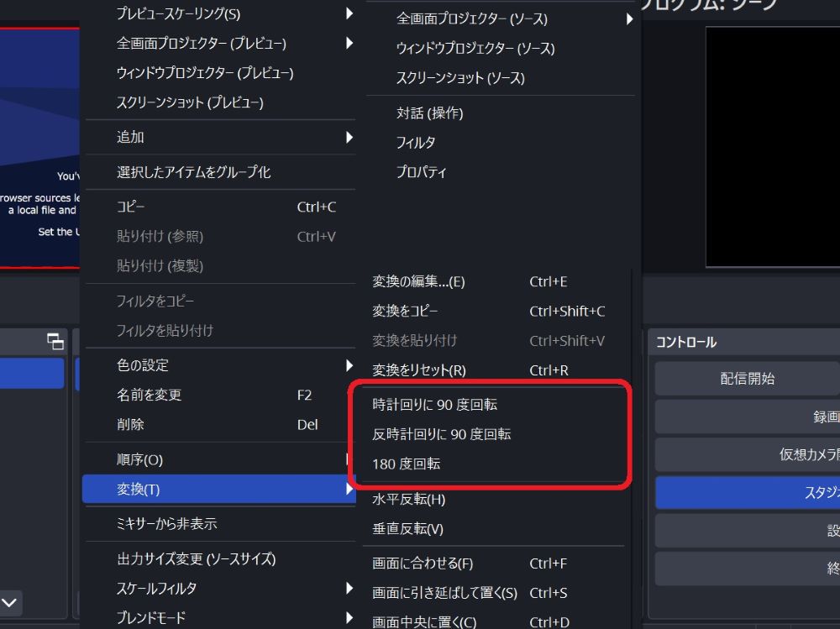This screenshot has width=840, height=629.
Task: Click the preview canvas with red border
Action: [x=39, y=148]
